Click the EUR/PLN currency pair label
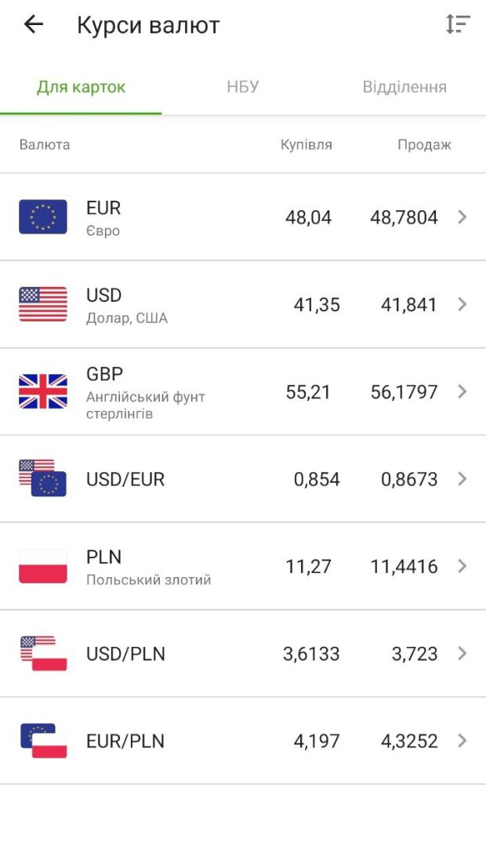 (125, 741)
